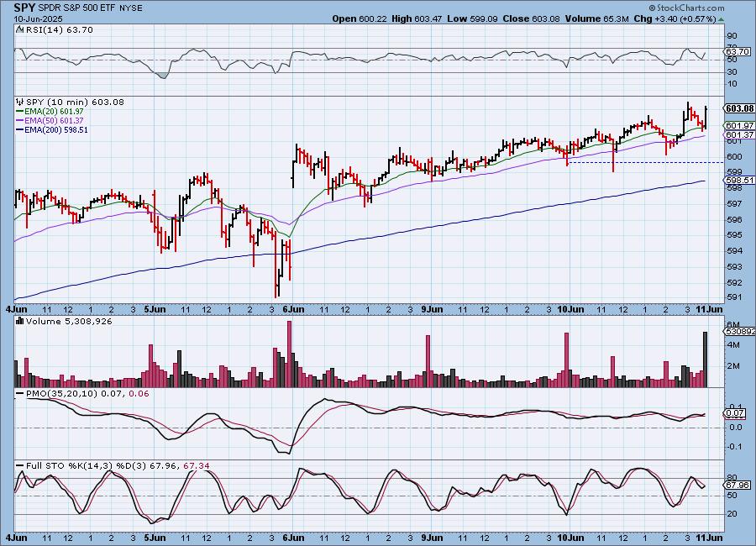Click the price bar icon beside SPY (10 min)

[20, 102]
